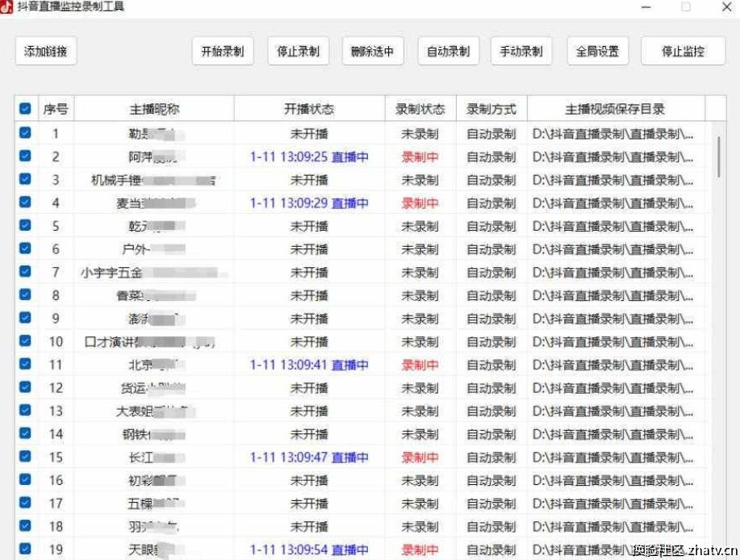Uncheck the checkbox for row 2
Image resolution: width=740 pixels, height=560 pixels.
coord(26,156)
